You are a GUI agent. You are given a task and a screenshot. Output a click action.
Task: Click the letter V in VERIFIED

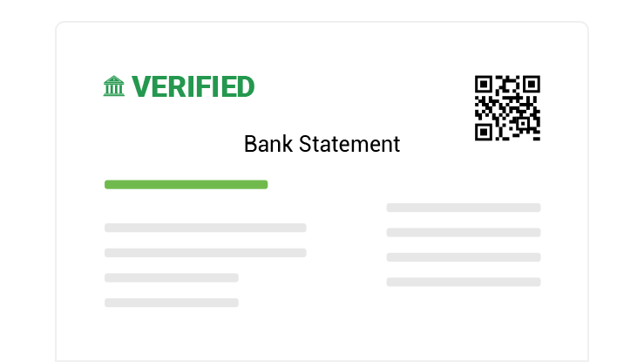pos(141,86)
